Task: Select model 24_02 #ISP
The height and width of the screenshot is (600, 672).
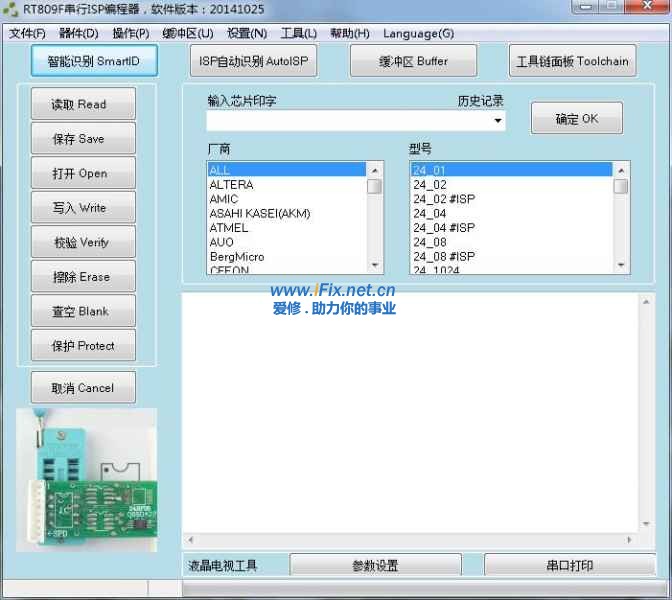Action: tap(511, 199)
